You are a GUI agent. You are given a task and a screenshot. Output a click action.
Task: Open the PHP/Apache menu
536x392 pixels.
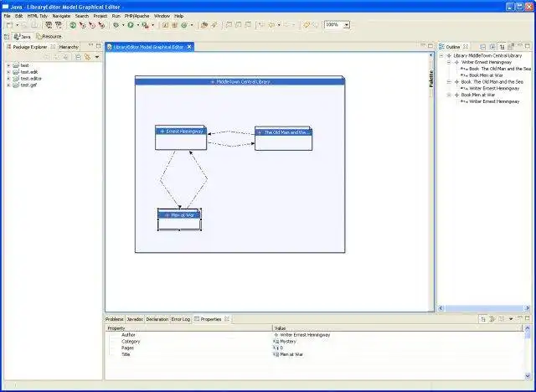pyautogui.click(x=137, y=16)
